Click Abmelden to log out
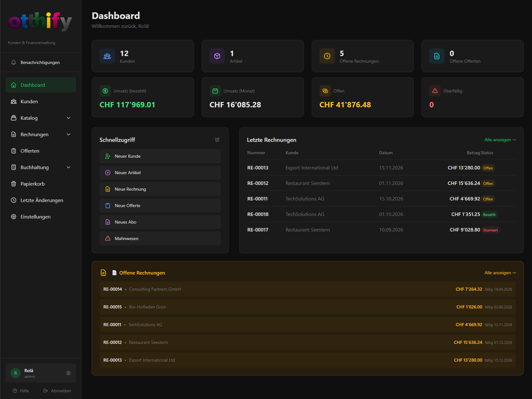Image resolution: width=532 pixels, height=399 pixels. pos(57,391)
